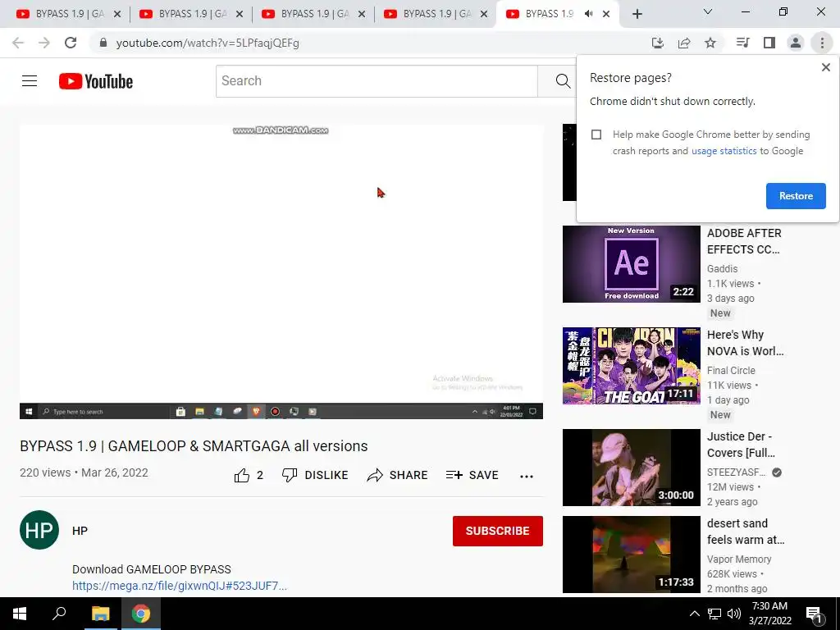
Task: Click the video player area
Action: click(x=281, y=272)
